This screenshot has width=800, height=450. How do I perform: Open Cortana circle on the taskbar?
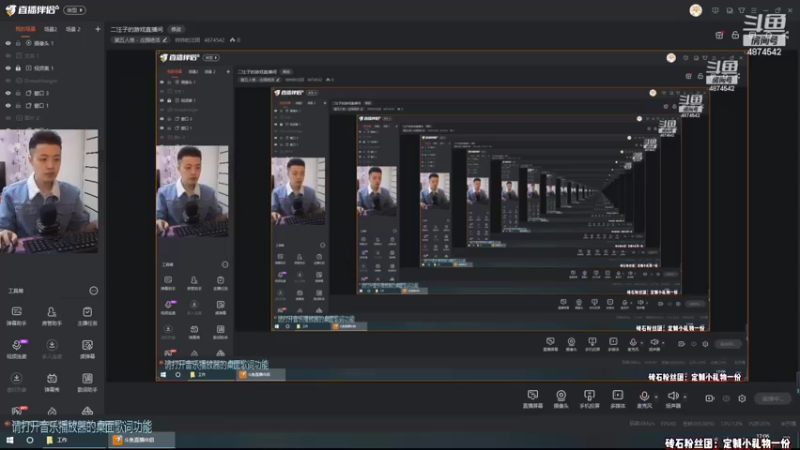[x=30, y=440]
